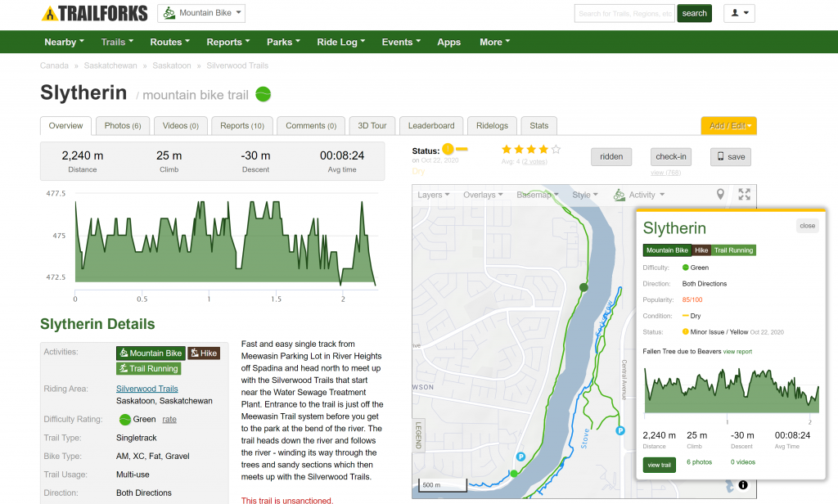The image size is (838, 504).
Task: Expand the Events menu
Action: tap(401, 43)
